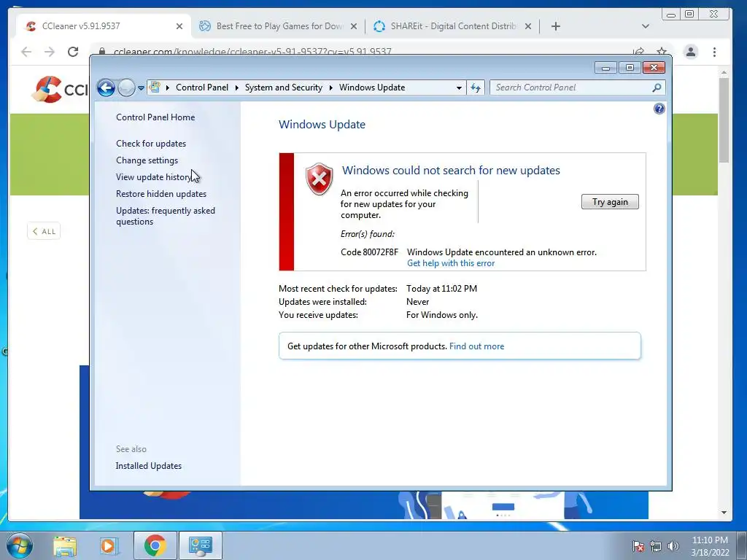The image size is (747, 560).
Task: Click the Chrome page vertical scrollbar thumb
Action: 724,120
